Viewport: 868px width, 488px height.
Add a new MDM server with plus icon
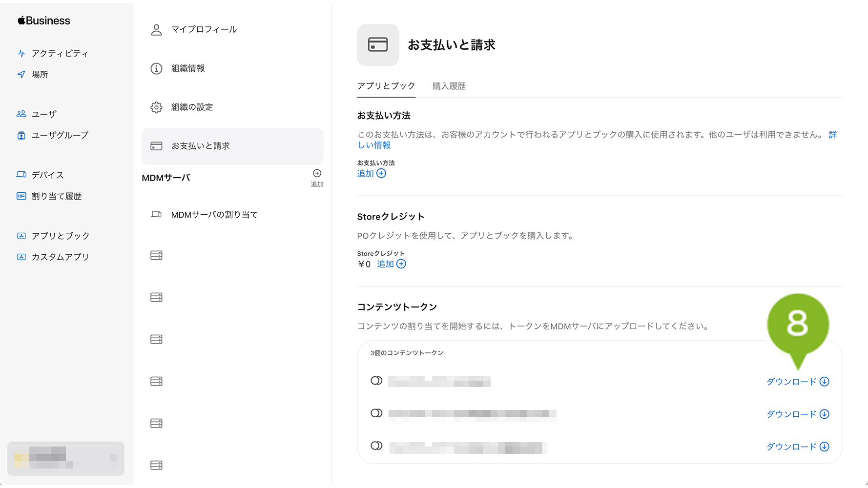coord(317,173)
